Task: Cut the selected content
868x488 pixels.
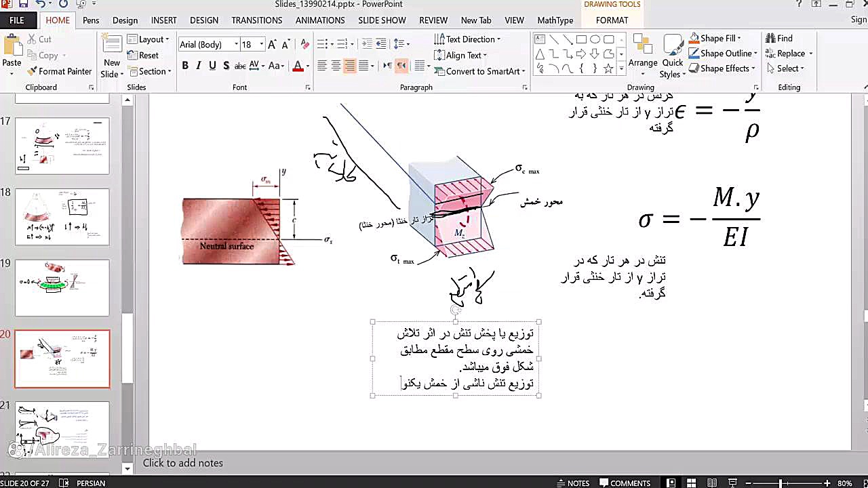Action: point(39,39)
